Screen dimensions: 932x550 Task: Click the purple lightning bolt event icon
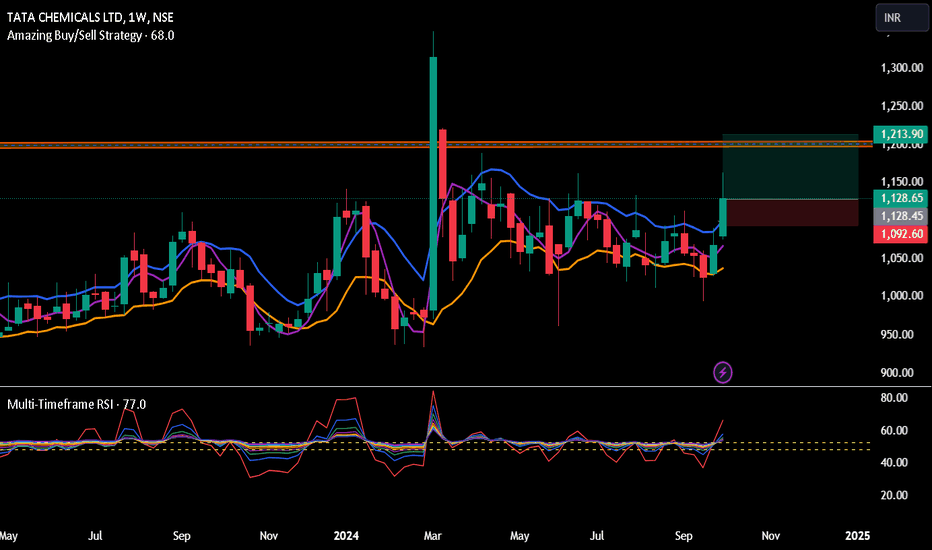723,373
